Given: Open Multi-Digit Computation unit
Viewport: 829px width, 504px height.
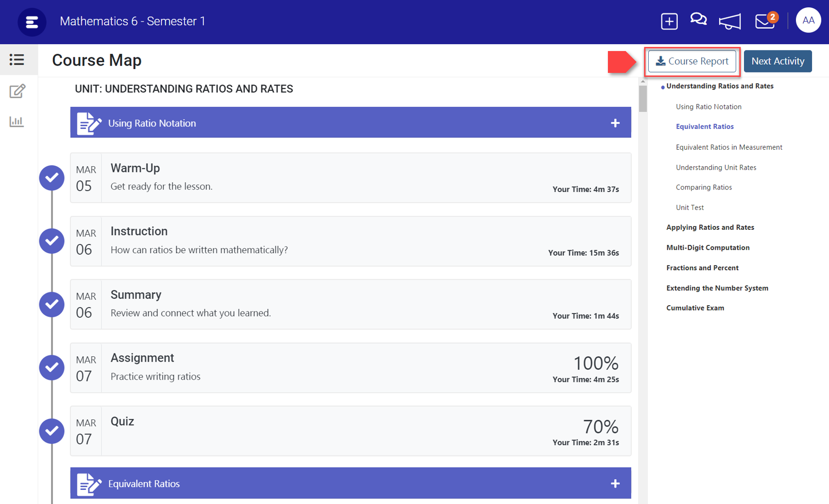Looking at the screenshot, I should click(x=708, y=248).
